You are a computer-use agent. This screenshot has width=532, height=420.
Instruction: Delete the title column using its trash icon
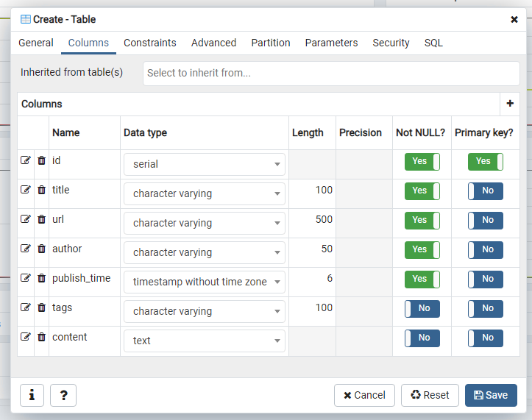41,190
